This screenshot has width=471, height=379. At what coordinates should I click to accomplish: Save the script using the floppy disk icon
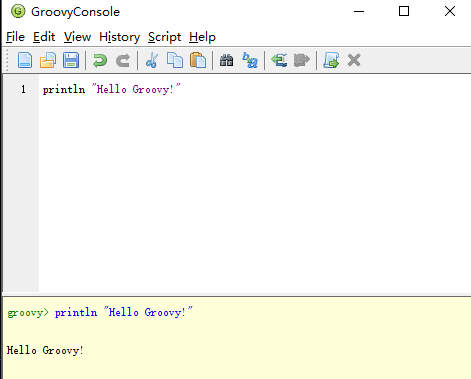click(x=71, y=60)
